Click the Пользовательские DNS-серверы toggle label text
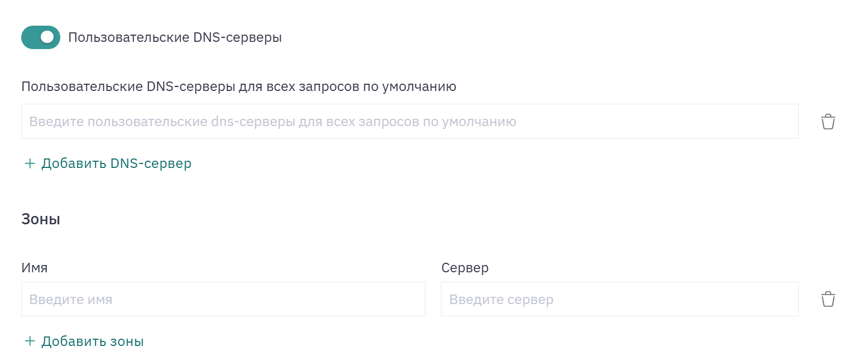The width and height of the screenshot is (868, 361). [x=175, y=37]
